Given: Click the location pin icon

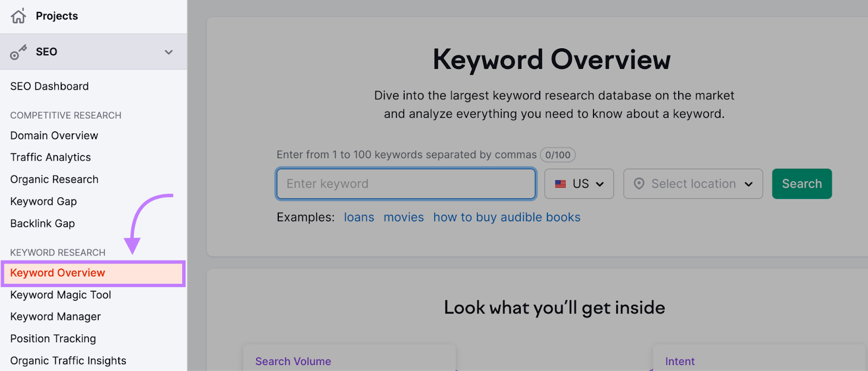Looking at the screenshot, I should click(x=639, y=184).
